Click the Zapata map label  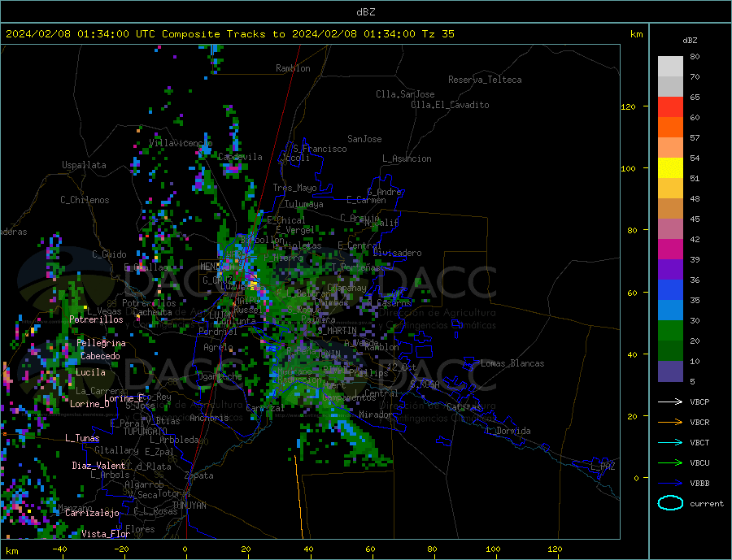(x=199, y=475)
